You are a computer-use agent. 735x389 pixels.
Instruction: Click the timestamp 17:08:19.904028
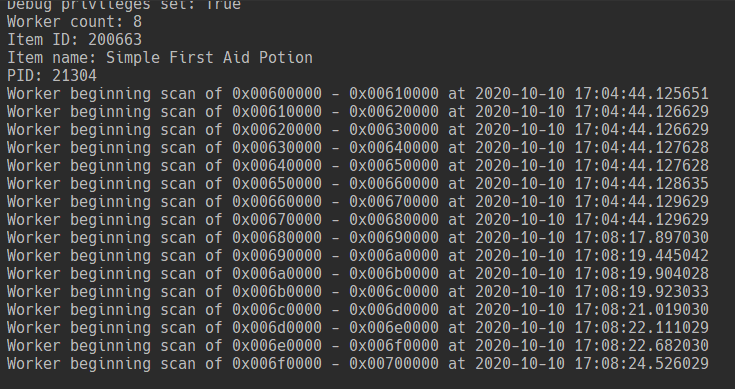pos(642,274)
